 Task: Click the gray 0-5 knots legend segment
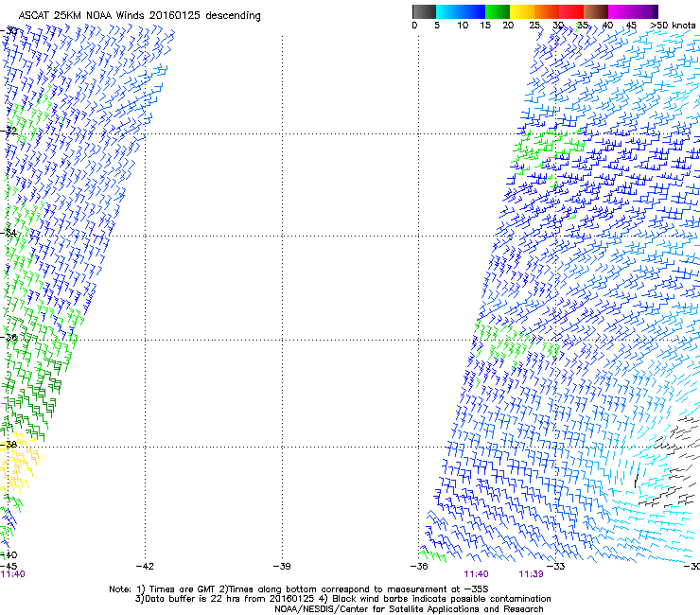424,11
